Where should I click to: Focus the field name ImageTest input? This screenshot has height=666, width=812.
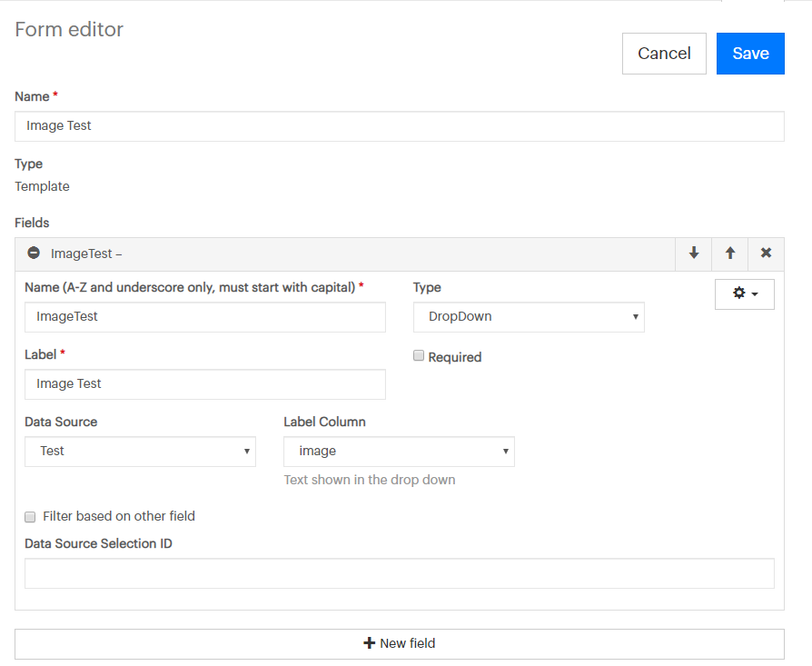pyautogui.click(x=204, y=317)
